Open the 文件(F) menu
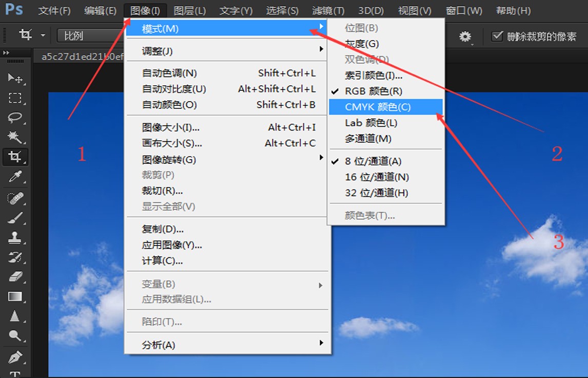 tap(54, 10)
